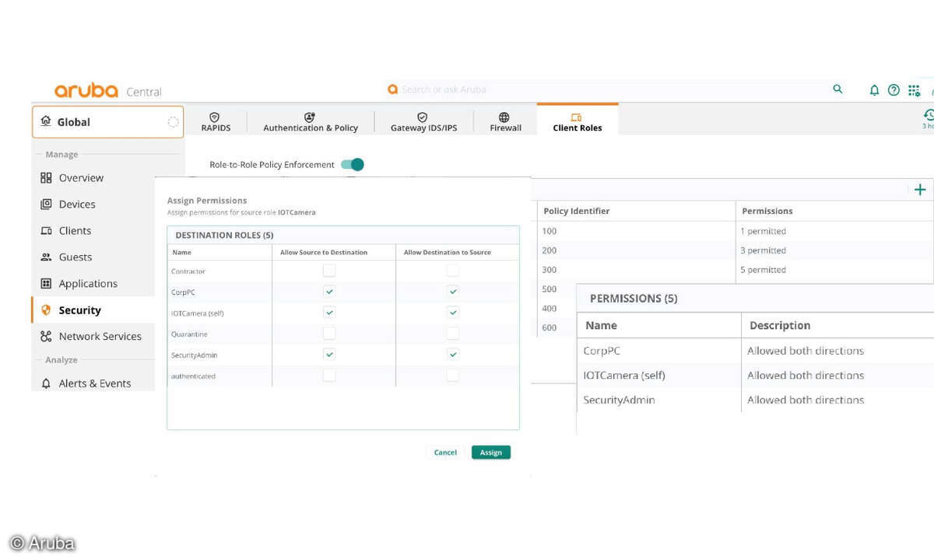The width and height of the screenshot is (934, 560).
Task: Click the Network Services icon
Action: click(46, 337)
